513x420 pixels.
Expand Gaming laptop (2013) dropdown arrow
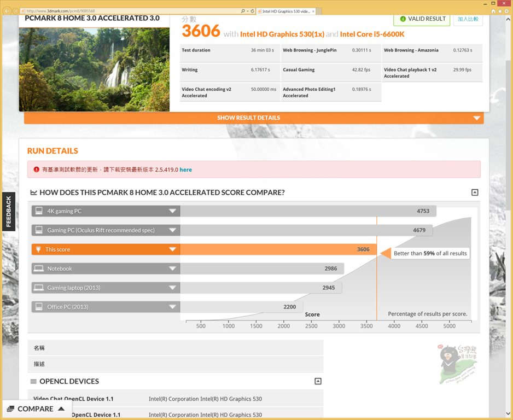[172, 288]
